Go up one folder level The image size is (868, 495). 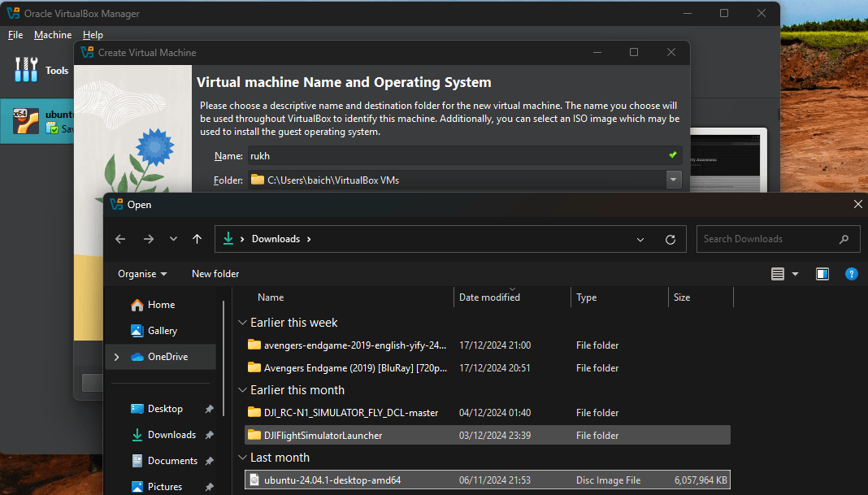tap(197, 239)
